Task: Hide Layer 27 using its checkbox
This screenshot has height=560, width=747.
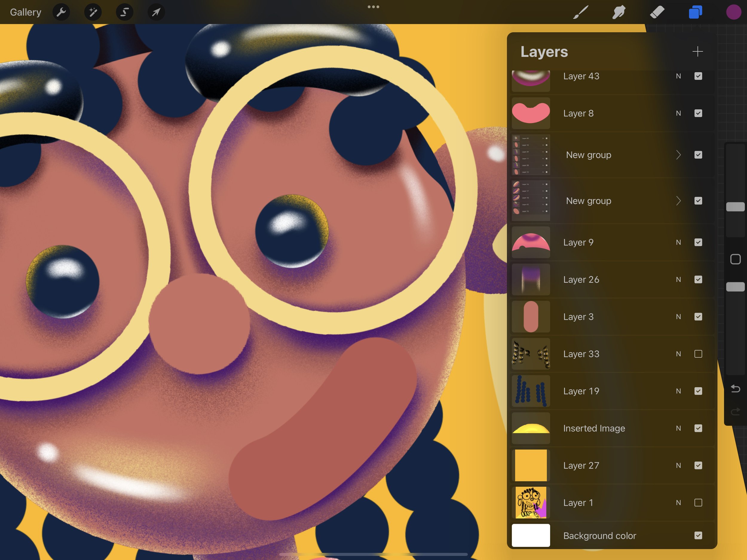Action: click(698, 466)
